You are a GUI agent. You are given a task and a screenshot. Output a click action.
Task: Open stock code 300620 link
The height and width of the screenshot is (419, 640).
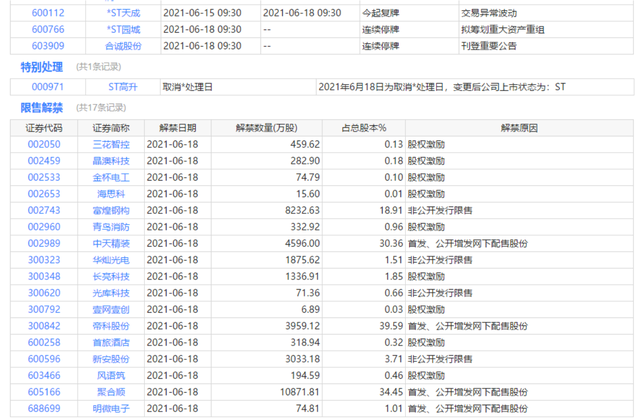pyautogui.click(x=44, y=293)
